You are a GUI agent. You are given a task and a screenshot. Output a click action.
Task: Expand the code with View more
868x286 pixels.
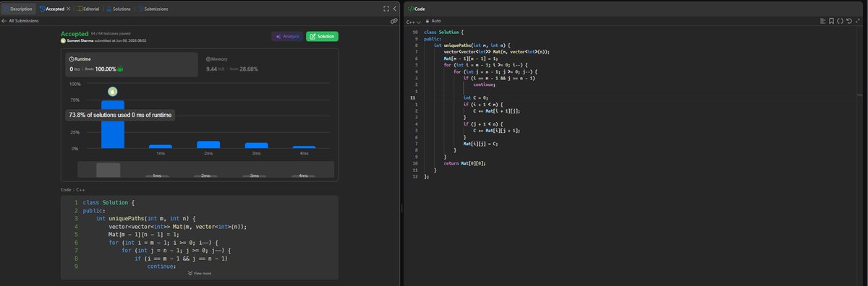point(200,273)
